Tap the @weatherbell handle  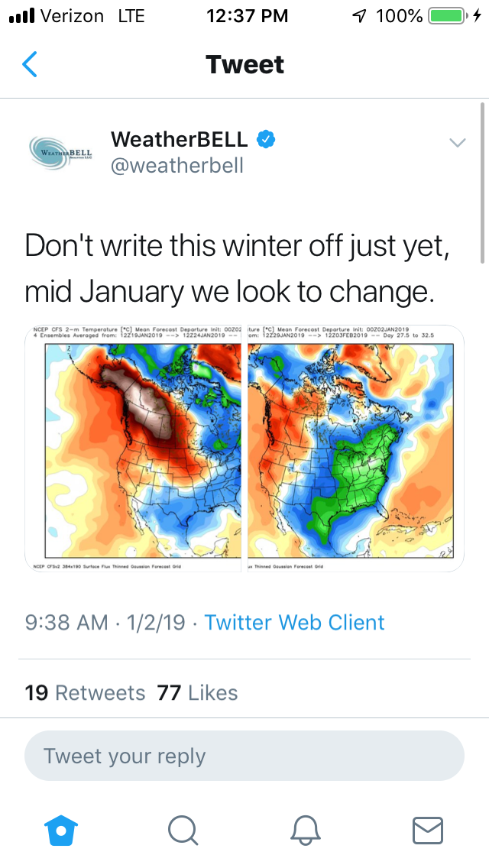[x=177, y=165]
